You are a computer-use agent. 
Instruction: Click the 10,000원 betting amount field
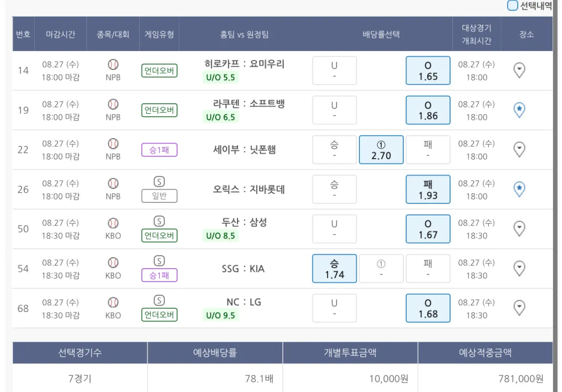350,379
